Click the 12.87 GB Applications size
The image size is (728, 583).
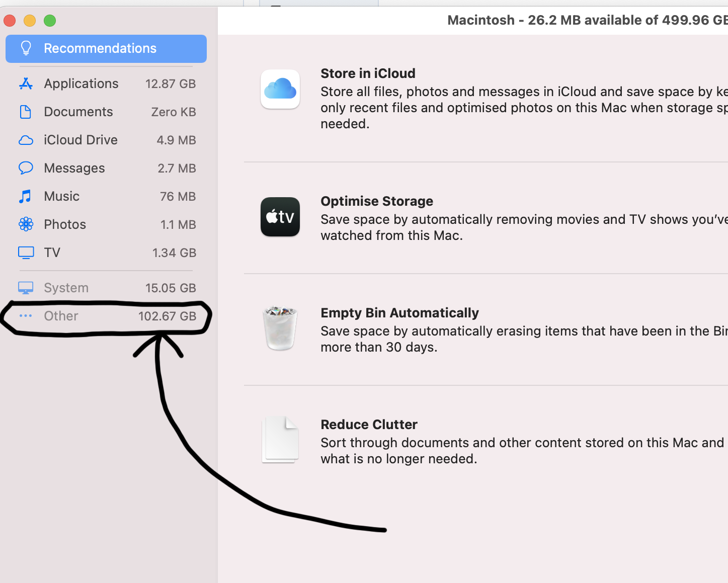[171, 84]
